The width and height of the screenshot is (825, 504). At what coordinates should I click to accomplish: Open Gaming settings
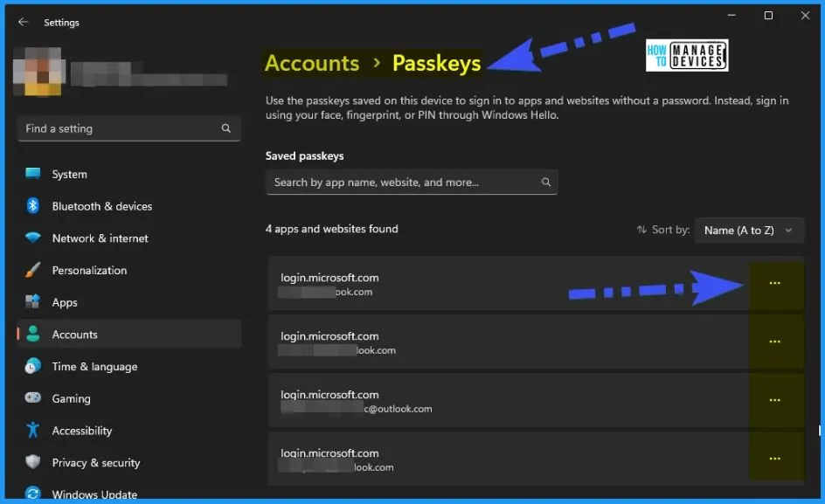point(129,398)
